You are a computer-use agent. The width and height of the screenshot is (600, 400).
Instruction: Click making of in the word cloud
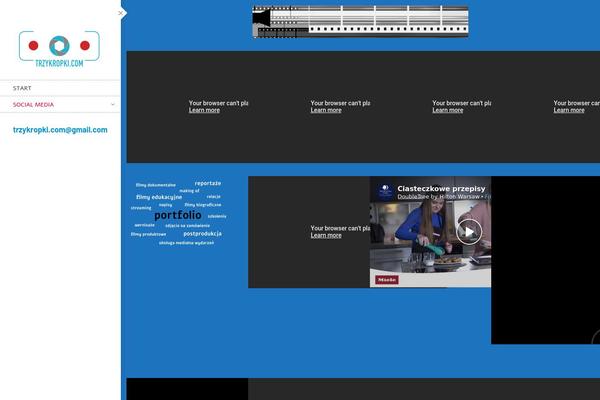pos(189,191)
